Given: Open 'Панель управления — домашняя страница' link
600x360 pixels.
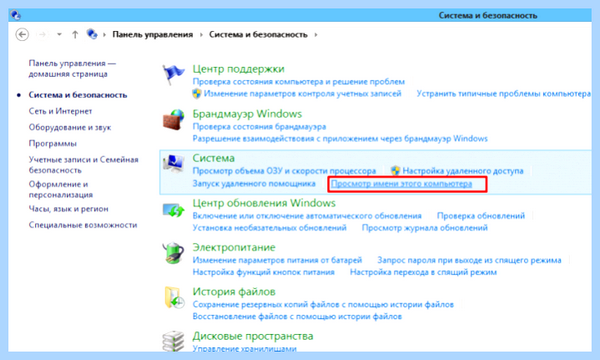Looking at the screenshot, I should [72, 68].
